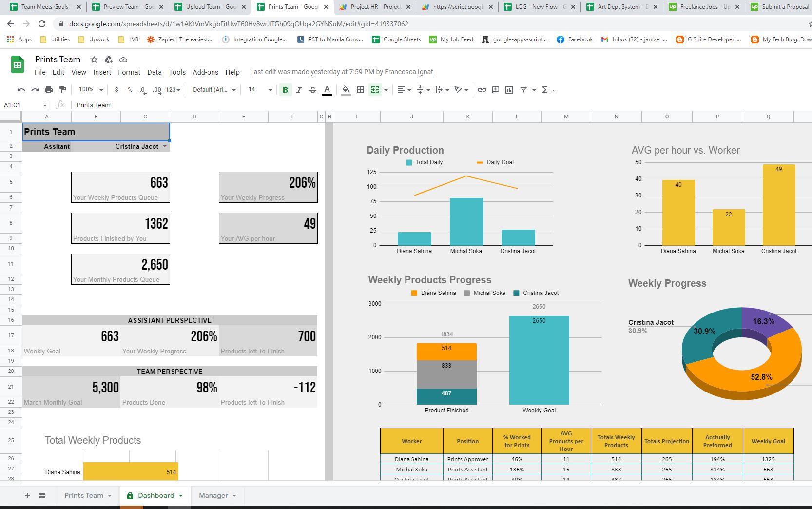The width and height of the screenshot is (812, 509).
Task: Expand the Cristina Jacot assistant dropdown
Action: tap(165, 147)
